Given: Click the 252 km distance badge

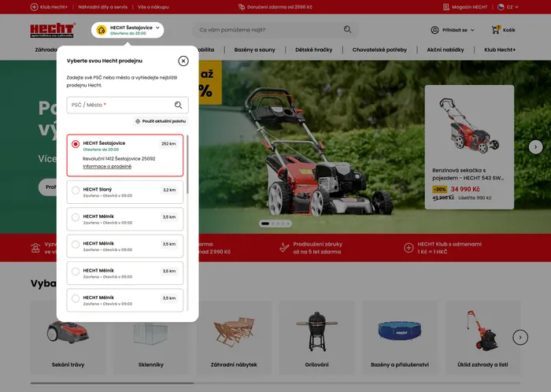Looking at the screenshot, I should click(x=168, y=144).
